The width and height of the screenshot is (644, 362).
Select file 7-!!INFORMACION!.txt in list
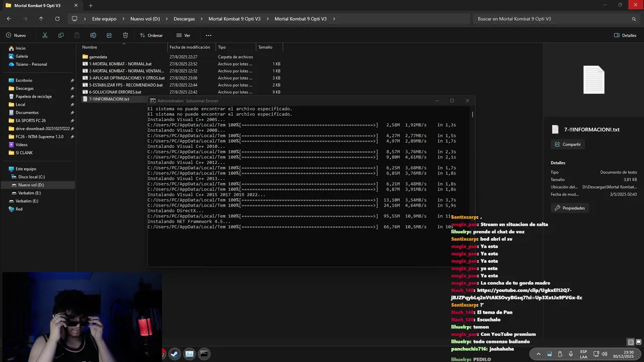click(x=109, y=99)
